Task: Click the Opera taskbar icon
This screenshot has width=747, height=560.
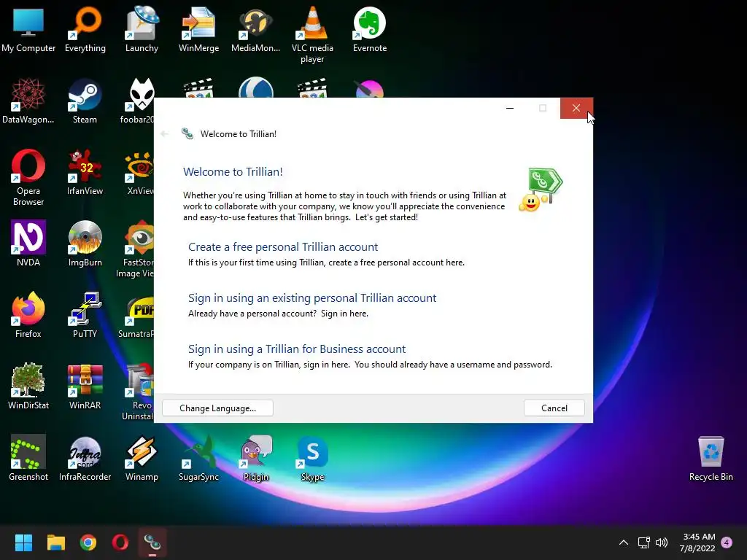Action: [x=120, y=542]
